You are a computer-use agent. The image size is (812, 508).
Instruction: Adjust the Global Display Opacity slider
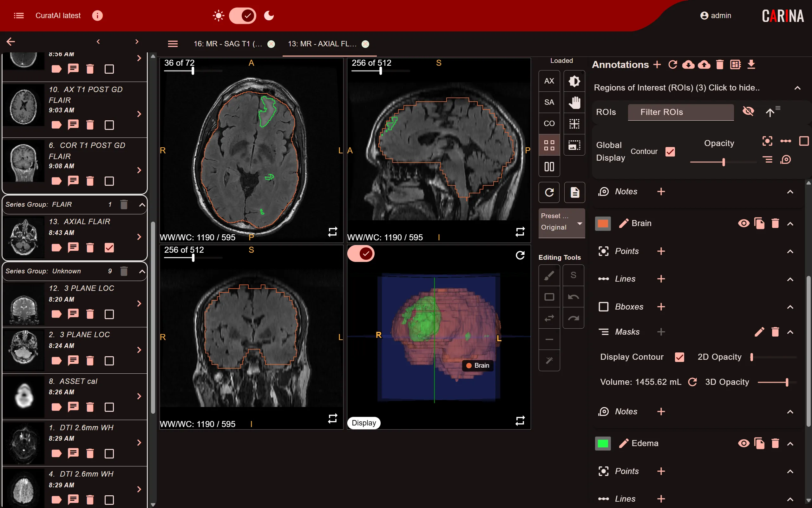tap(723, 162)
